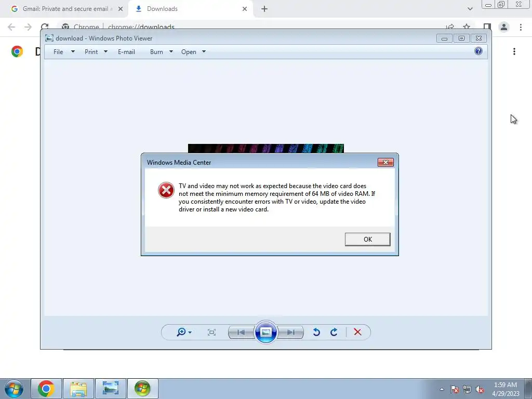532x399 pixels.
Task: Close the Downloads tab
Action: click(245, 9)
